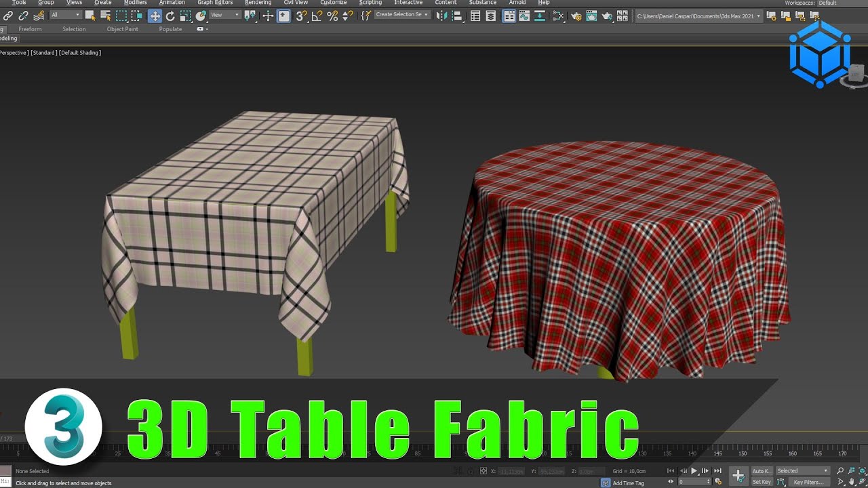This screenshot has height=488, width=868.
Task: Click Play Animation button
Action: pyautogui.click(x=694, y=471)
